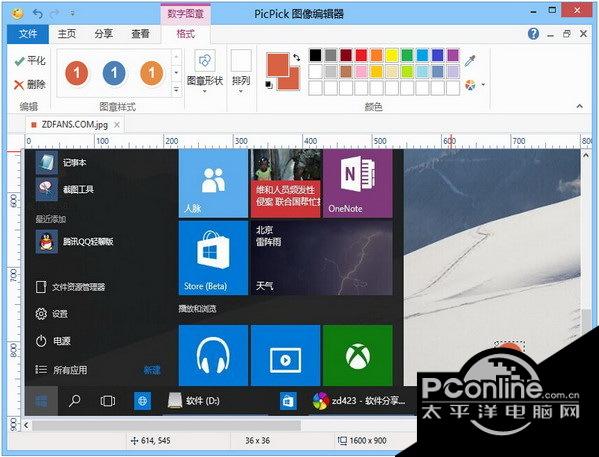Screen dimensions: 599x457
Task: Choose the blue number stamp style
Action: click(114, 73)
